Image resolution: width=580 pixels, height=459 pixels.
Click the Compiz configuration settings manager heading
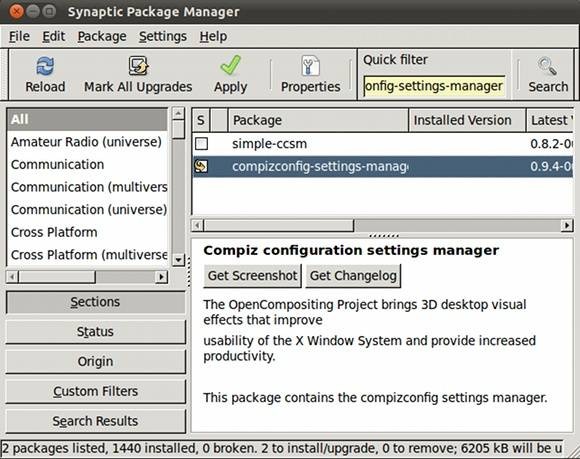tap(351, 250)
